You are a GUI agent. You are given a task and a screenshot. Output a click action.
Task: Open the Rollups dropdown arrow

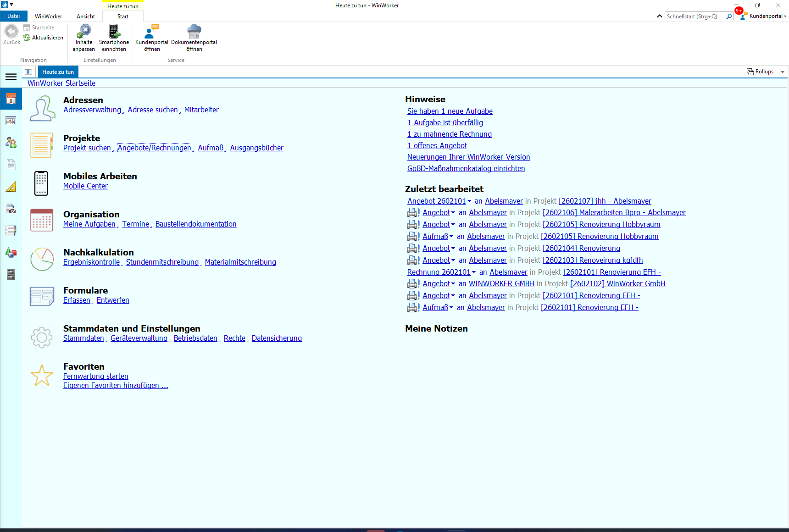click(x=783, y=72)
